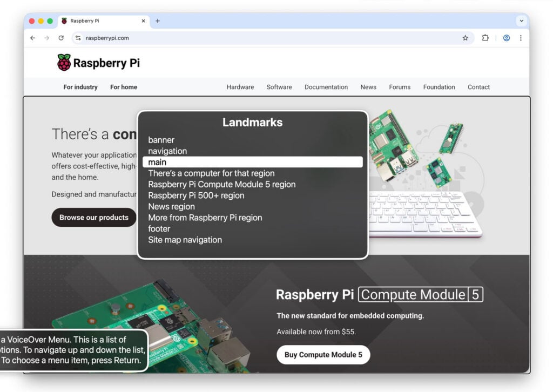
Task: Select News region in Landmarks menu
Action: click(171, 206)
